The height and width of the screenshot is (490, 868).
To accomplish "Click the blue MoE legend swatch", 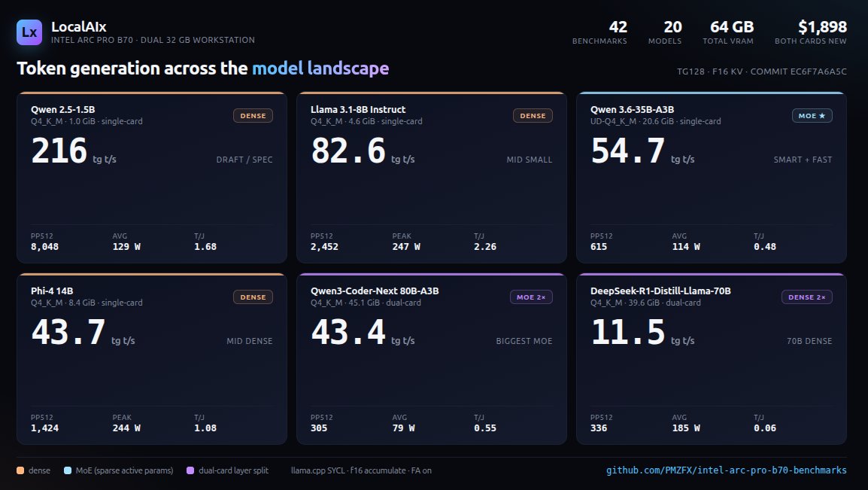I will pos(68,470).
